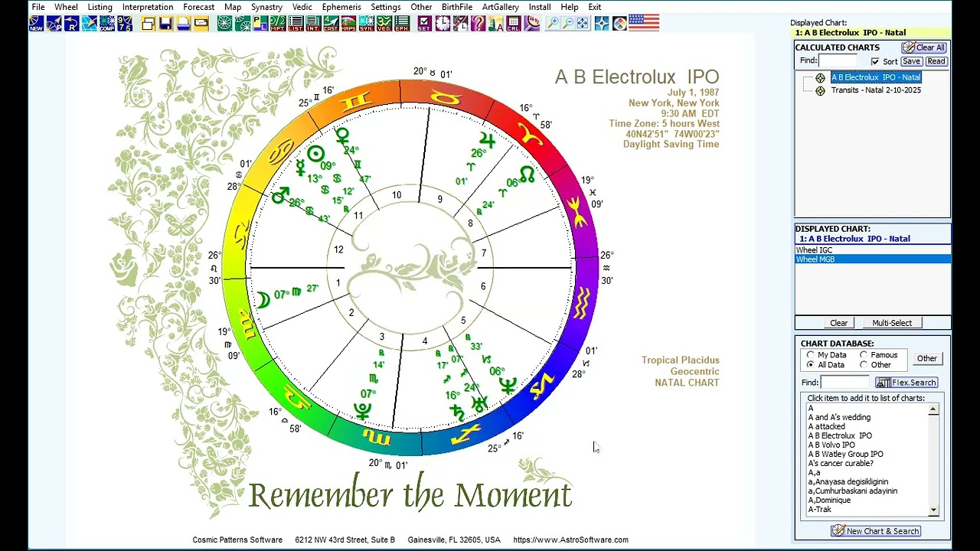Open the CAST forecast toolbar icon
The height and width of the screenshot is (551, 980).
[x=331, y=24]
